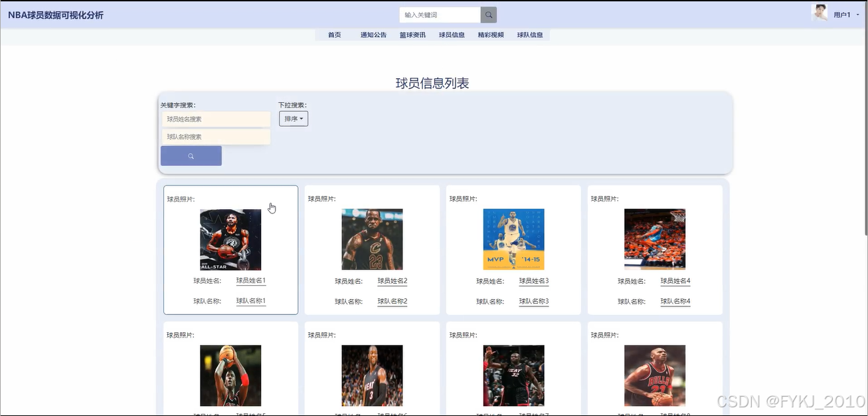
Task: Open the second-row first player photo
Action: (x=230, y=375)
